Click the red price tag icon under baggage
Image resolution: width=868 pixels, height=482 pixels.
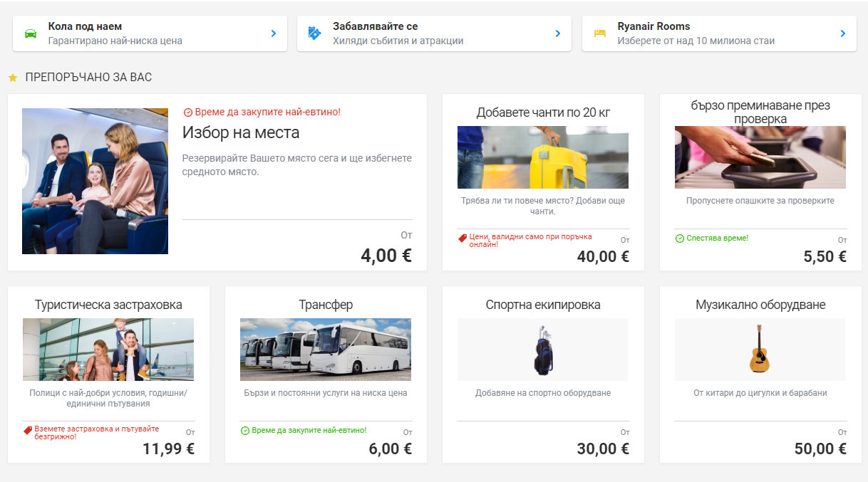coord(463,239)
